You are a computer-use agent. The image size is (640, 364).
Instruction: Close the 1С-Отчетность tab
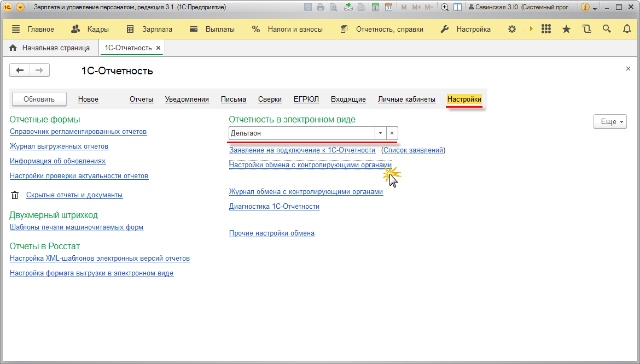159,48
